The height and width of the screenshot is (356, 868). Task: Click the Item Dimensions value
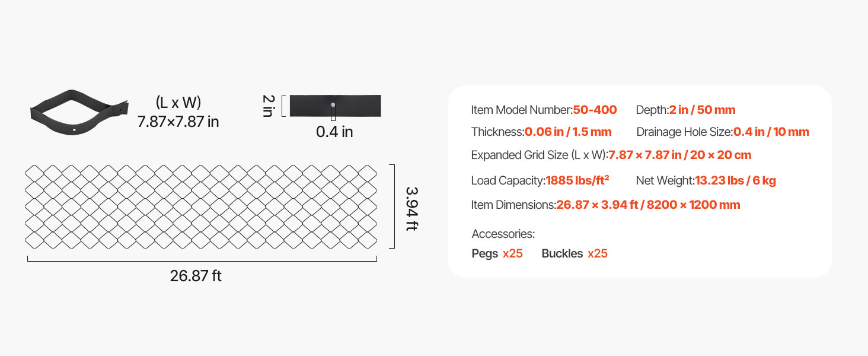click(x=648, y=205)
